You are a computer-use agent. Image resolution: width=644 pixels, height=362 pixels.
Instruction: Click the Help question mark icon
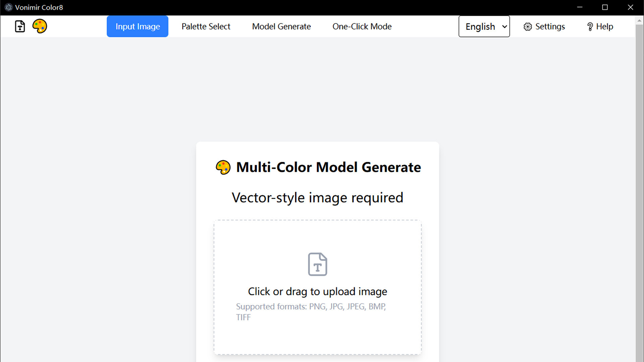pyautogui.click(x=590, y=26)
